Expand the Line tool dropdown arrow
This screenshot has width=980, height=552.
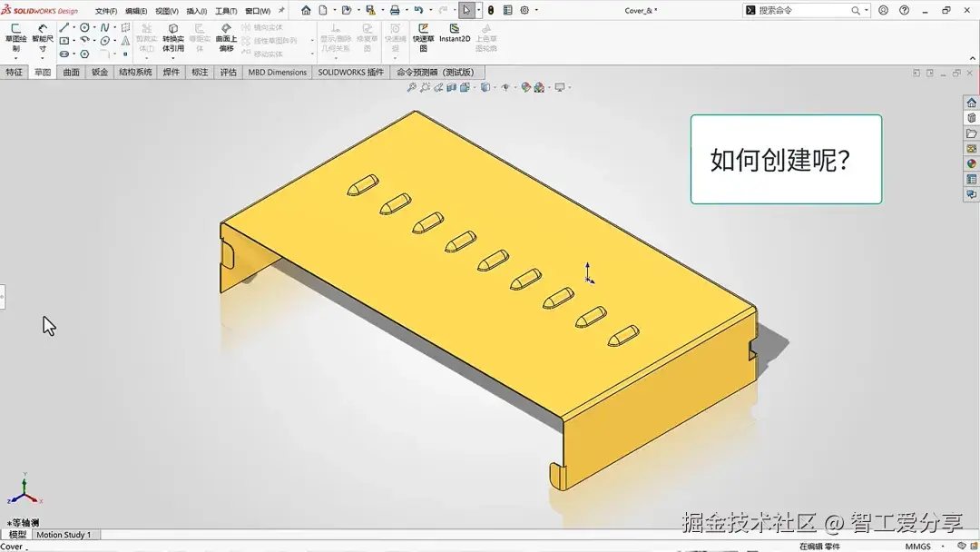tap(73, 27)
